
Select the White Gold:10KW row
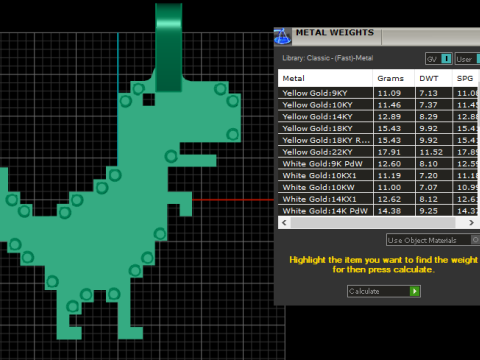[379, 187]
